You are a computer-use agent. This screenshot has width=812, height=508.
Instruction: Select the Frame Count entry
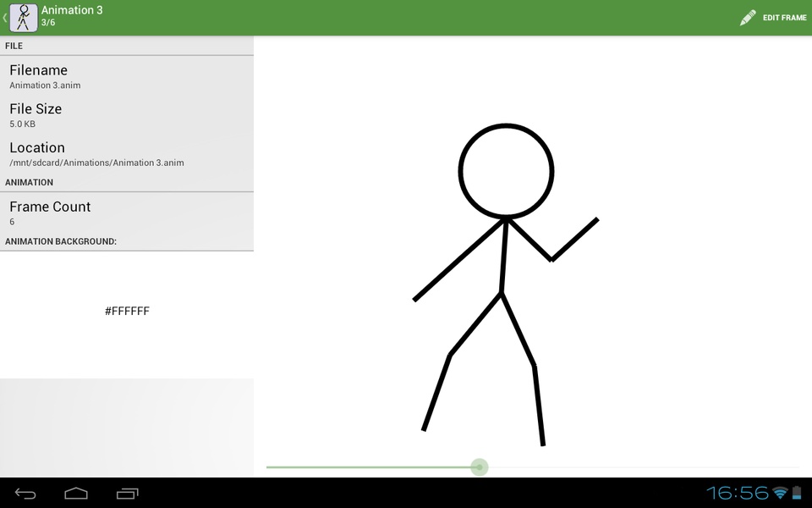coord(127,213)
